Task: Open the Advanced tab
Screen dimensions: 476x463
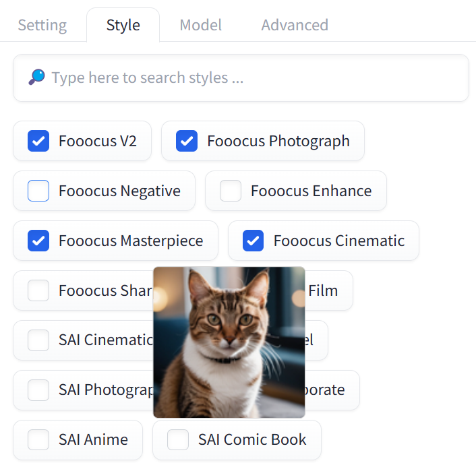Action: click(x=295, y=26)
